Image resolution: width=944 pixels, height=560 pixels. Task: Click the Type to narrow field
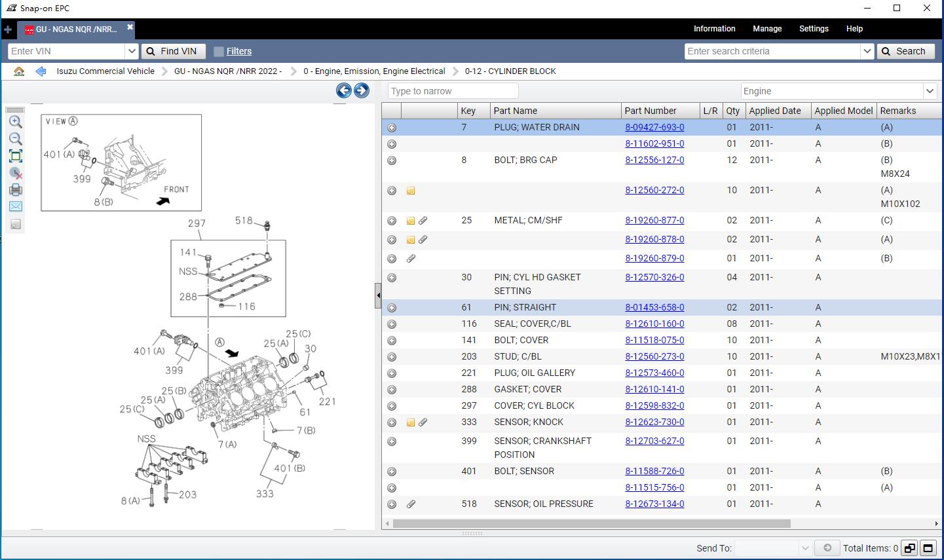click(453, 91)
